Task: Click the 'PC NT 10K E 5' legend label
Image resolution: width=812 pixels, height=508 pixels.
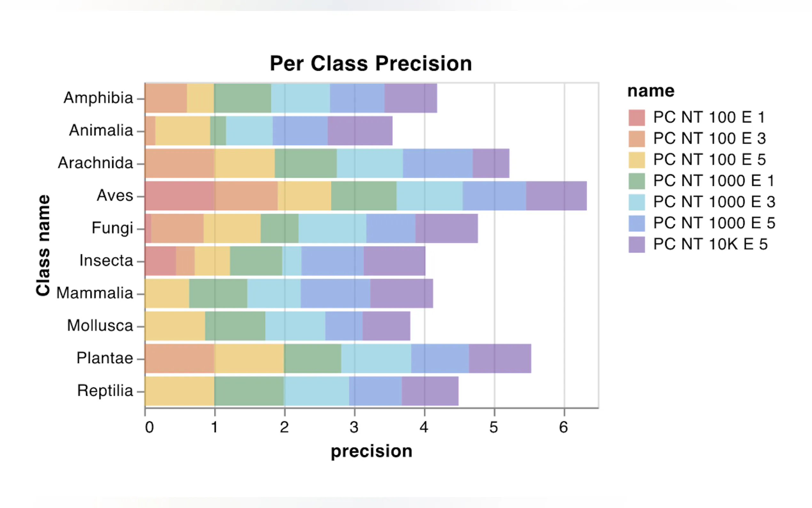Action: point(710,245)
